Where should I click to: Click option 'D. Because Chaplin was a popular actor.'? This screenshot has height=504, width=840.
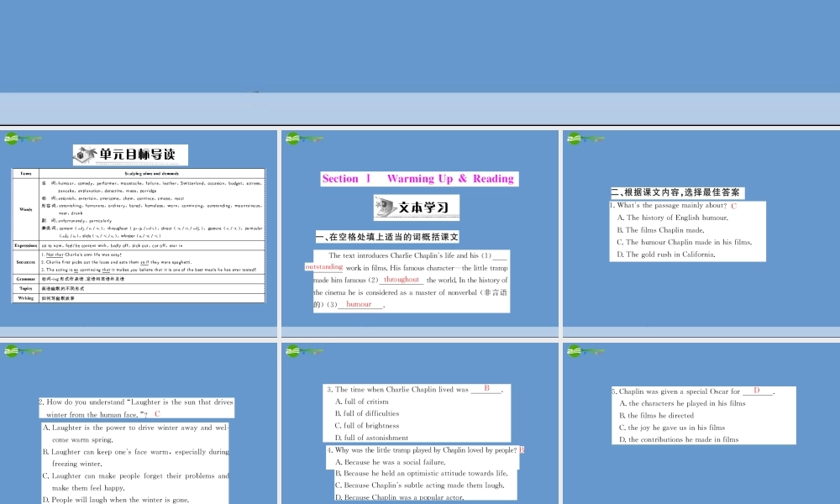pos(399,497)
